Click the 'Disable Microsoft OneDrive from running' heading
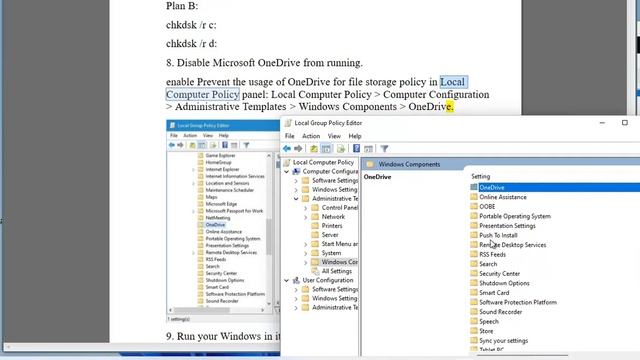 point(264,63)
